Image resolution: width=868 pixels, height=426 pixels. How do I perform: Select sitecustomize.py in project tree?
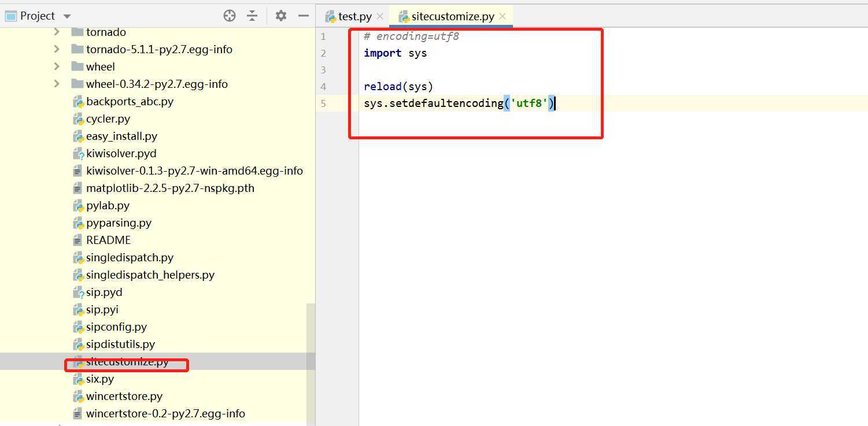tap(127, 362)
